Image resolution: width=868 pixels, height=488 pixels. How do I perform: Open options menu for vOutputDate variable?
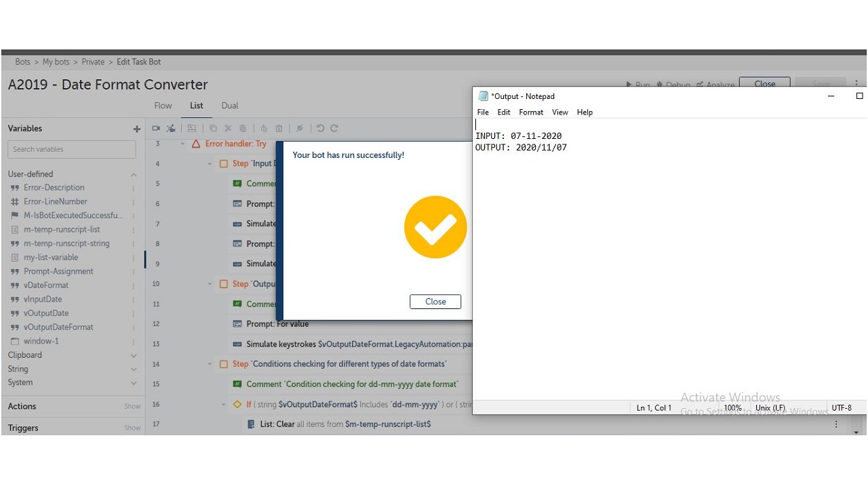(134, 313)
